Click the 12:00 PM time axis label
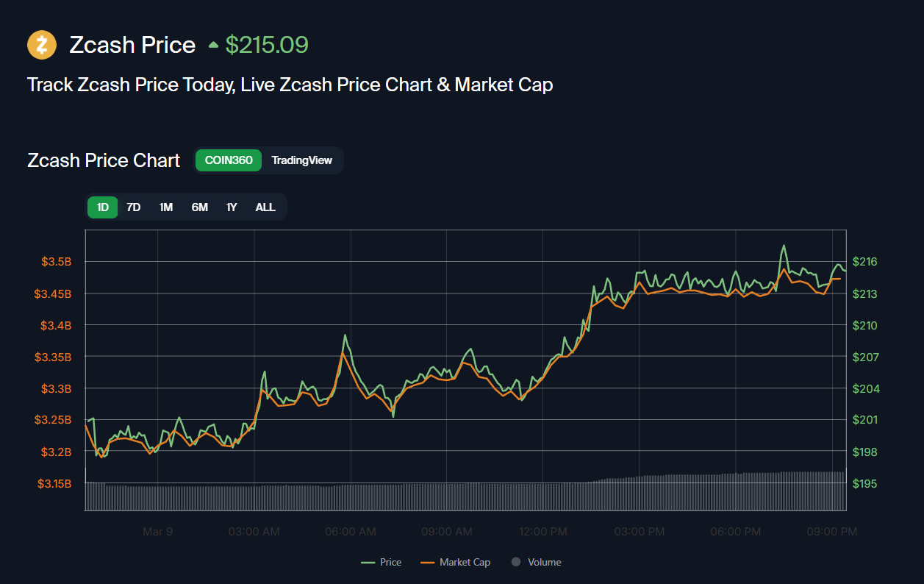This screenshot has width=924, height=584. point(542,531)
